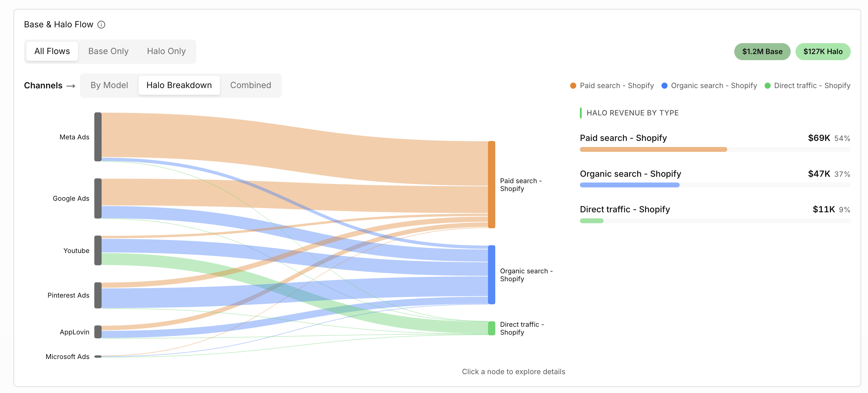The width and height of the screenshot is (868, 393).
Task: Click the info icon beside Base & Halo Flow
Action: [x=101, y=25]
